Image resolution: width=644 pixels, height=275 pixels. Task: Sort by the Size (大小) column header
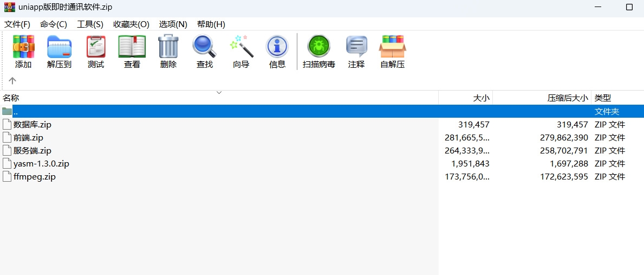point(481,98)
